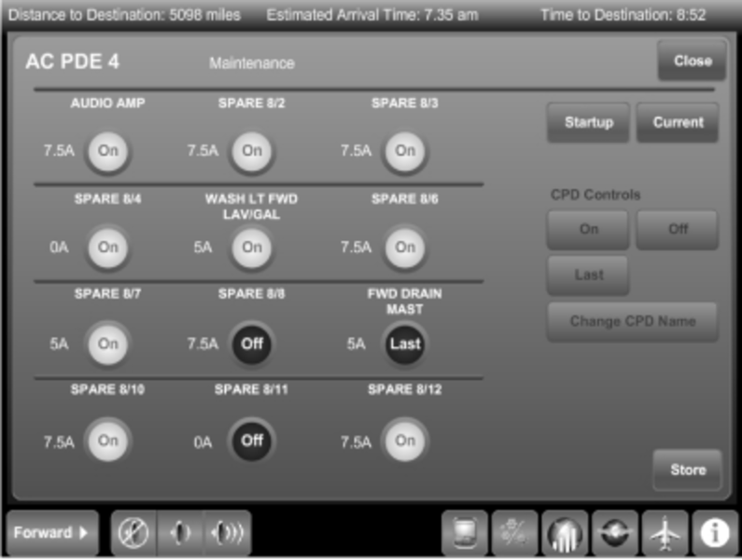The height and width of the screenshot is (560, 742).
Task: Toggle SPARE 8/8 breaker currently Off
Action: pos(252,343)
